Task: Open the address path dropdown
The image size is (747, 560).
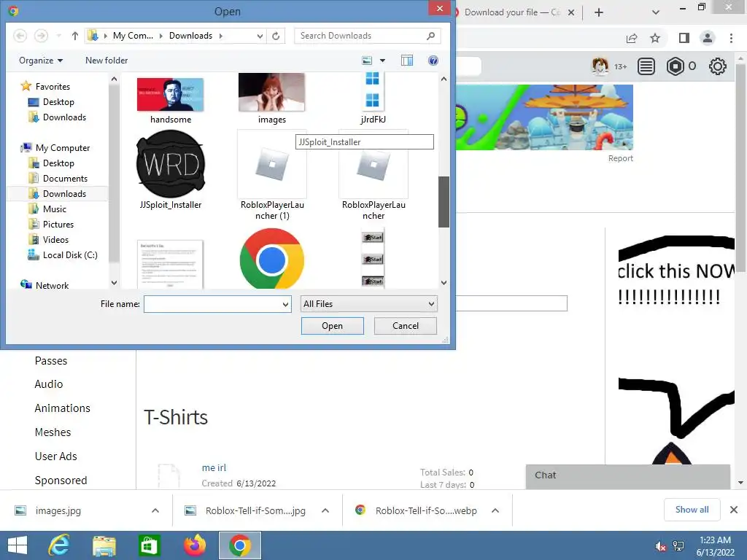Action: (260, 36)
